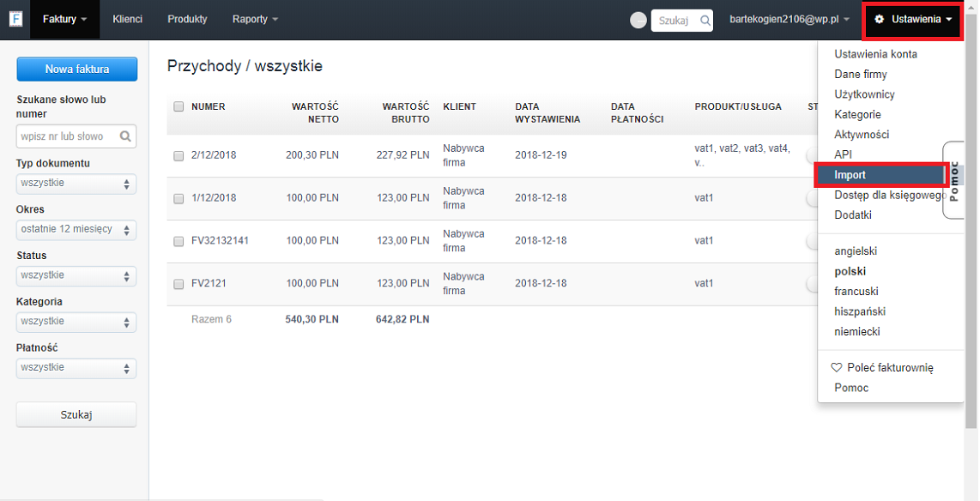Click the round gray icon beside top search
Image resolution: width=980 pixels, height=501 pixels.
(638, 21)
